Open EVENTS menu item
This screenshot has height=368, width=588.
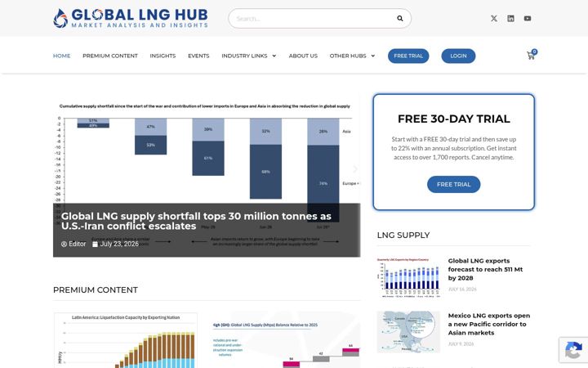(x=198, y=56)
